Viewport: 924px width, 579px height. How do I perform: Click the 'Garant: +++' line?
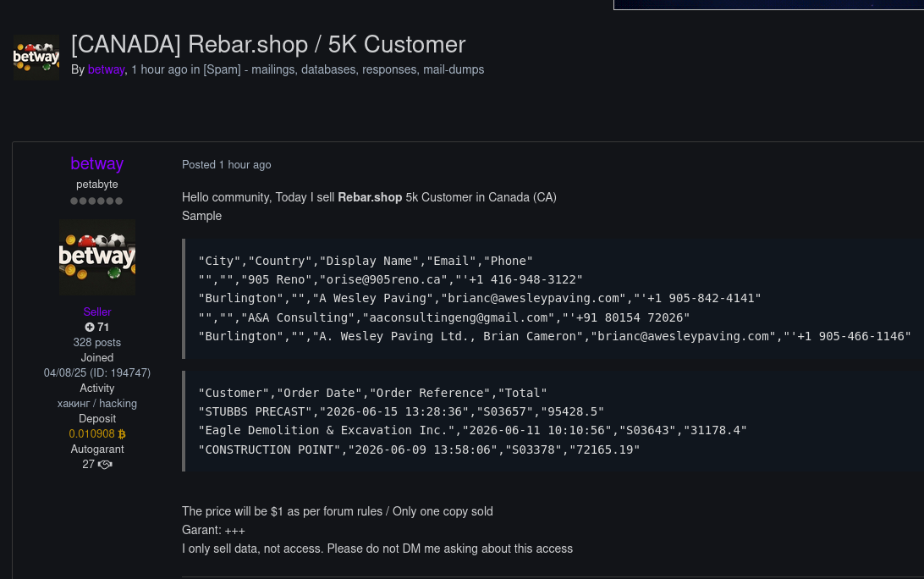coord(213,530)
